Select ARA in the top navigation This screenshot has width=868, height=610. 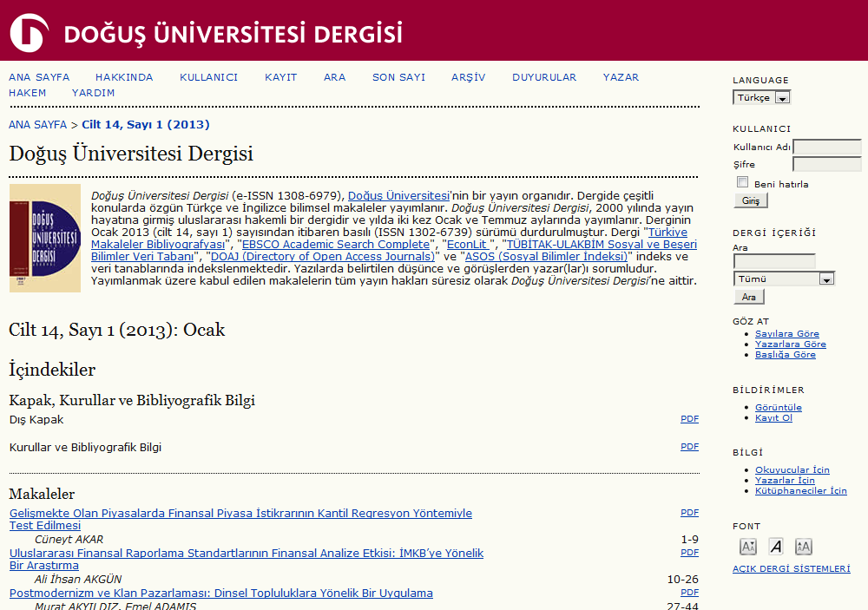334,77
